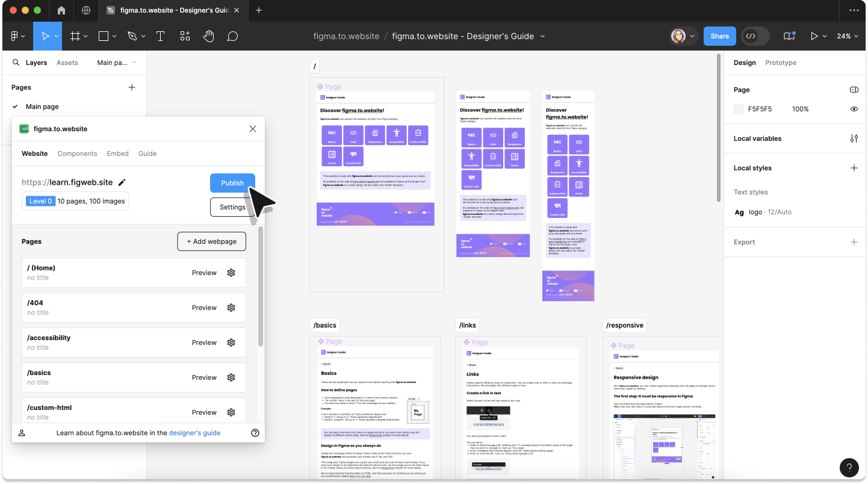
Task: Go to the Figma home tab icon
Action: 61,10
